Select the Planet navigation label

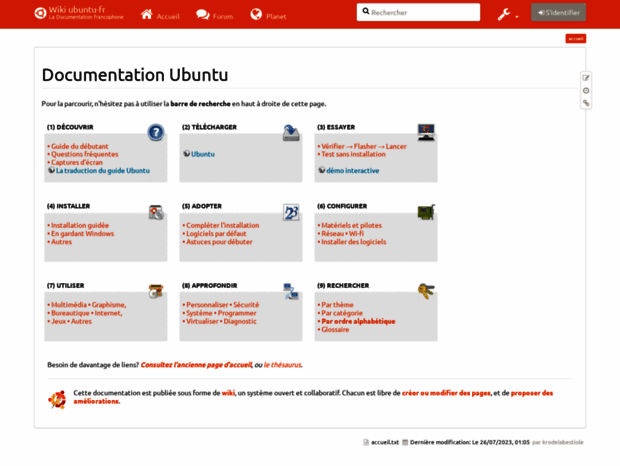pos(276,17)
